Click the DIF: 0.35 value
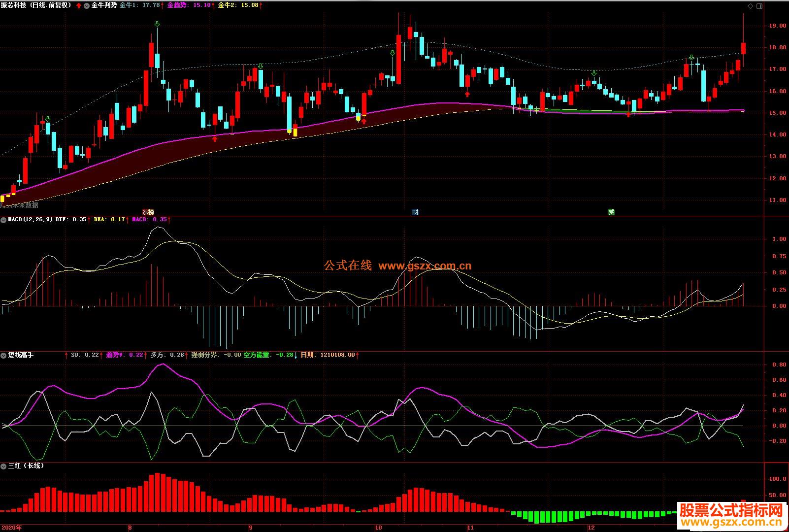 click(x=71, y=220)
